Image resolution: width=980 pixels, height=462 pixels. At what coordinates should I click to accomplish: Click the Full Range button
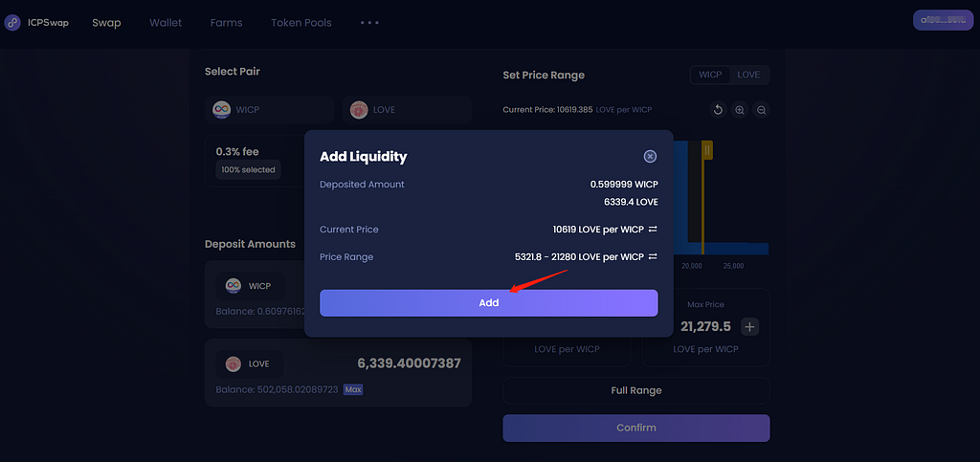pos(636,391)
